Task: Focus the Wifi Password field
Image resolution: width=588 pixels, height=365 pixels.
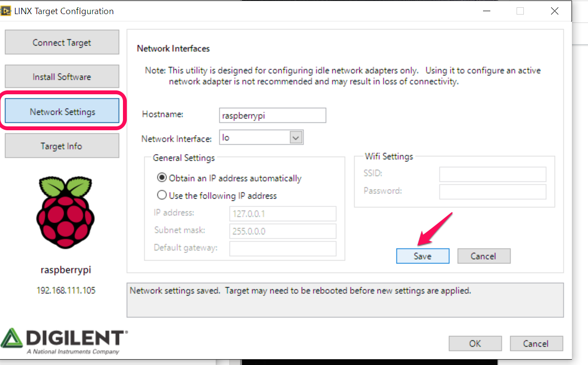Action: point(492,191)
